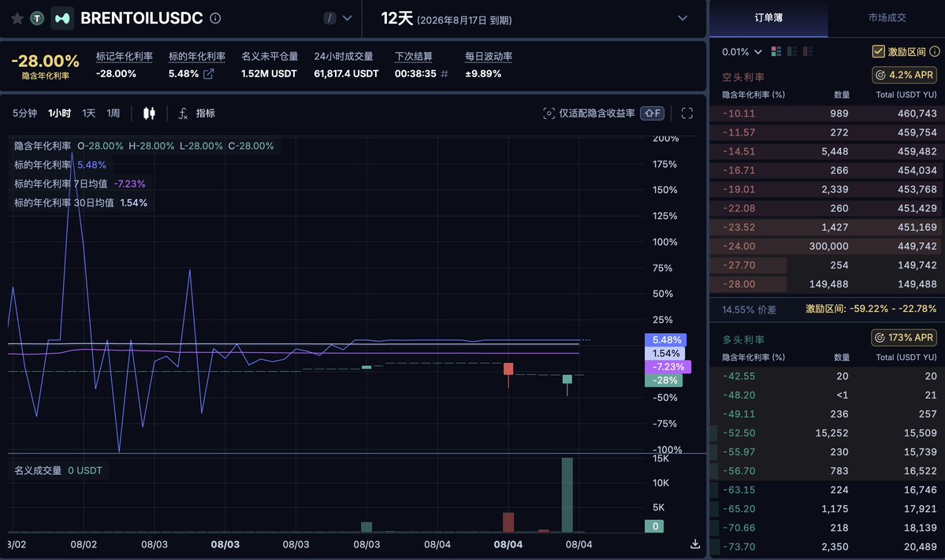Image resolution: width=945 pixels, height=560 pixels.
Task: Click the market logo beside BRENTOILUSDC
Action: pyautogui.click(x=62, y=19)
